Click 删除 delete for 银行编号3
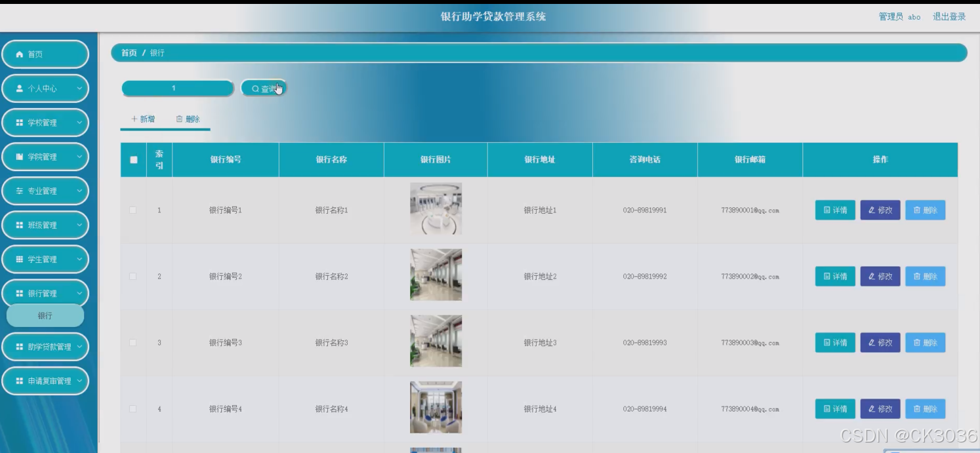The width and height of the screenshot is (980, 453). [x=926, y=343]
